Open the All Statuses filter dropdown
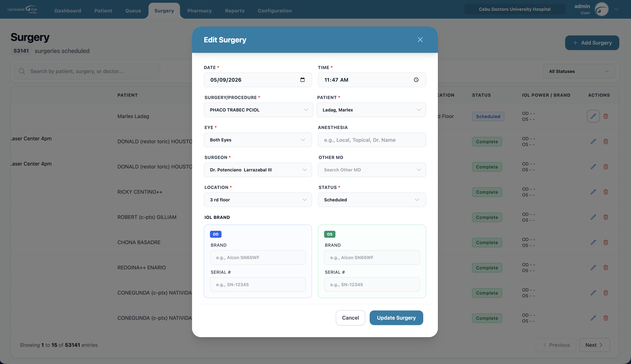 pyautogui.click(x=579, y=71)
